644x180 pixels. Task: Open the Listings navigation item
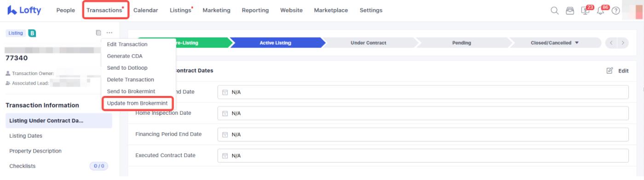[x=181, y=10]
